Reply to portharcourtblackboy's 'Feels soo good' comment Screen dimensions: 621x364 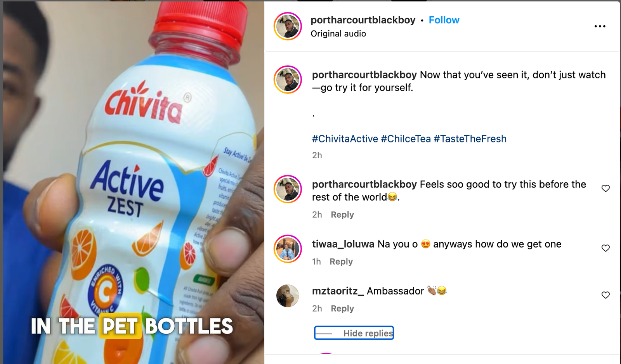342,215
